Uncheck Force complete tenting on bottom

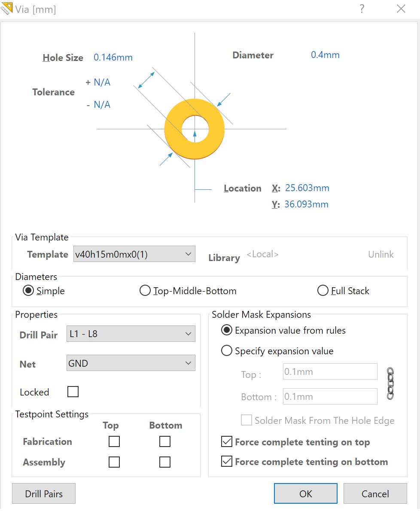226,462
